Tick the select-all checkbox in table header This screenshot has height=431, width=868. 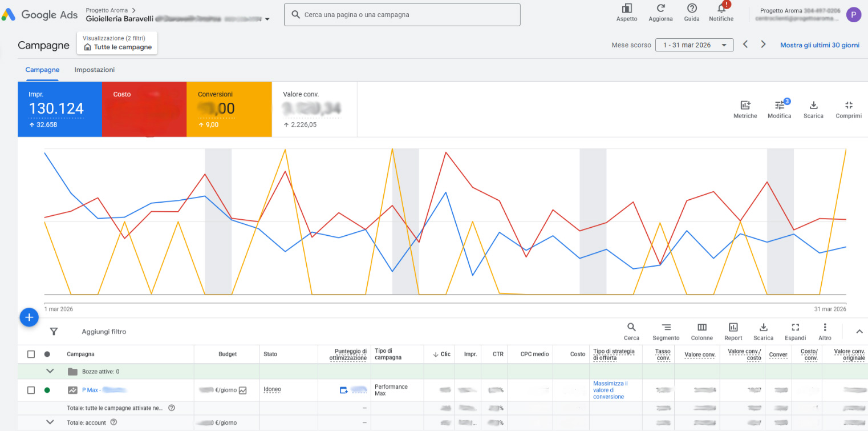[31, 354]
